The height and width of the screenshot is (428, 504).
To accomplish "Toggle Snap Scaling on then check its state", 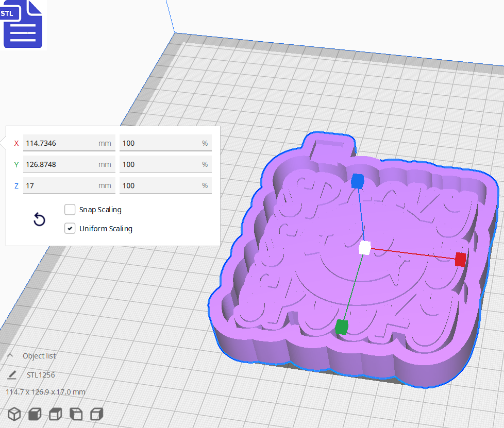I will tap(70, 210).
